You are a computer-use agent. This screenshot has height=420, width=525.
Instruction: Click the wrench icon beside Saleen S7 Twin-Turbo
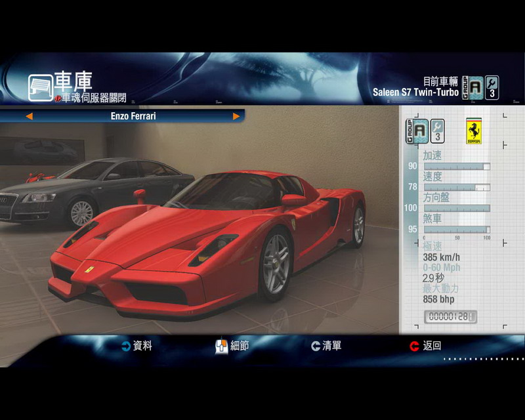[x=491, y=87]
